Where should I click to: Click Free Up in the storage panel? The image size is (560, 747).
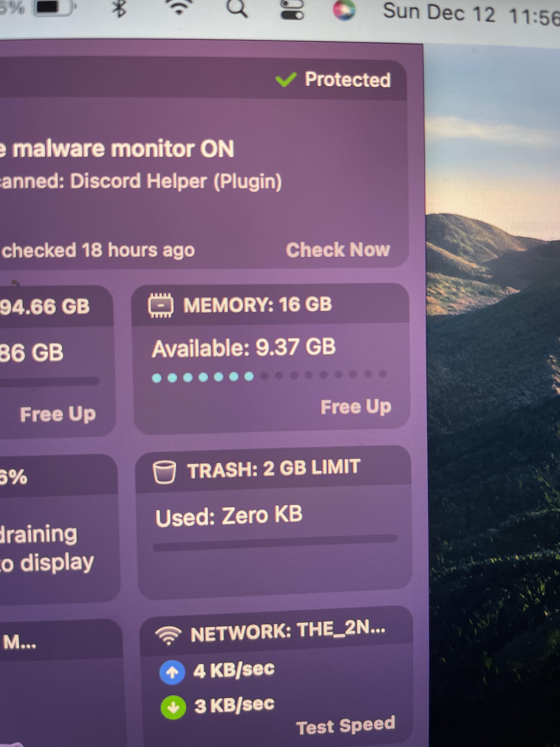58,415
